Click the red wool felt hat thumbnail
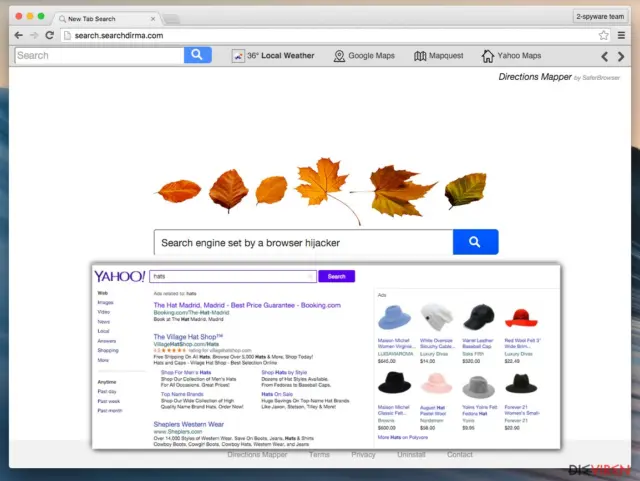Viewport: 640px width, 481px height. click(521, 318)
